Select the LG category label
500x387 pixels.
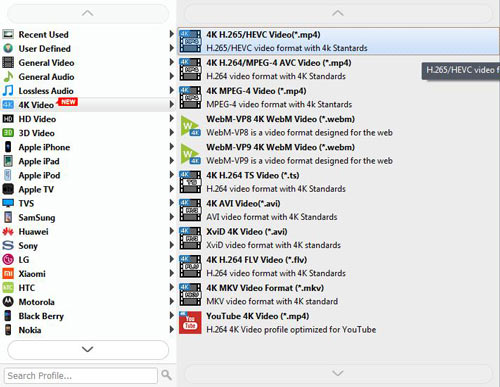point(24,260)
